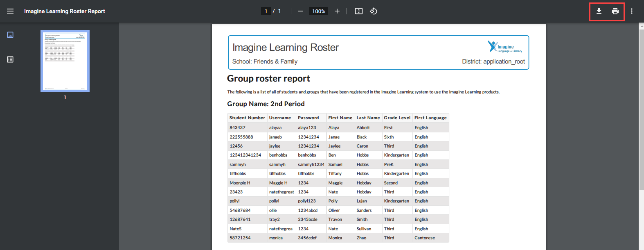Viewport: 644px width, 250px height.
Task: Select the page 1 thumbnail
Action: (x=65, y=61)
